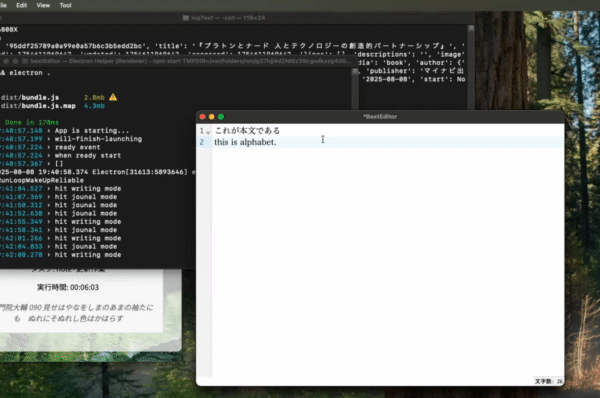Click '2.8mb' bundle size in terminal
The image size is (600, 398).
(94, 98)
